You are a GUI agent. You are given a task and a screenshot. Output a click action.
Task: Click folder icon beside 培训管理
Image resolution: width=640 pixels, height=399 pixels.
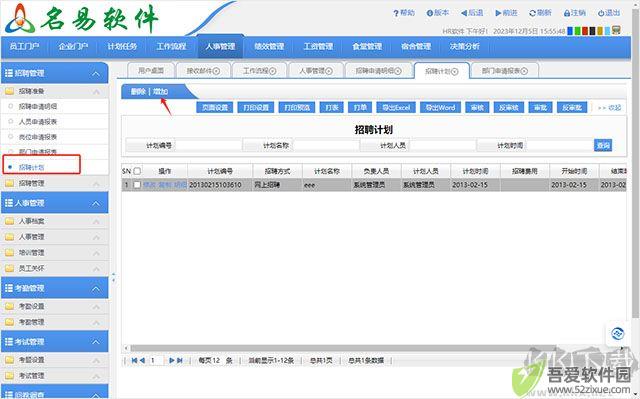click(x=9, y=253)
